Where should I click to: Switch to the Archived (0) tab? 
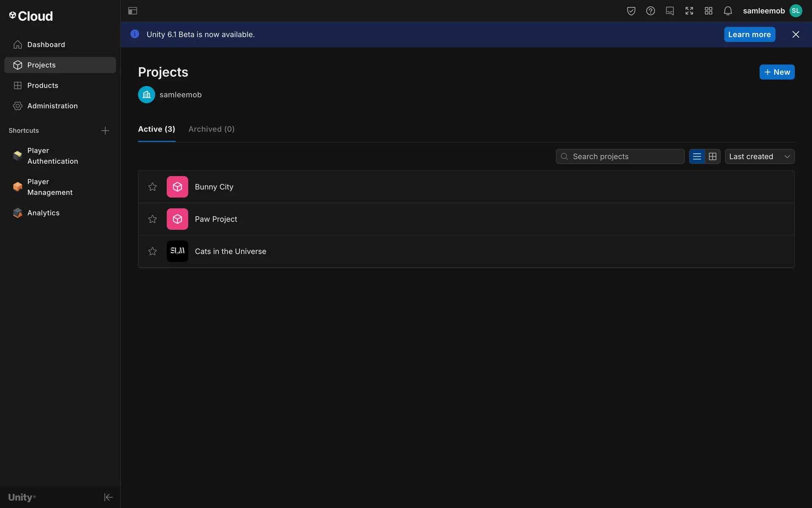pos(211,129)
